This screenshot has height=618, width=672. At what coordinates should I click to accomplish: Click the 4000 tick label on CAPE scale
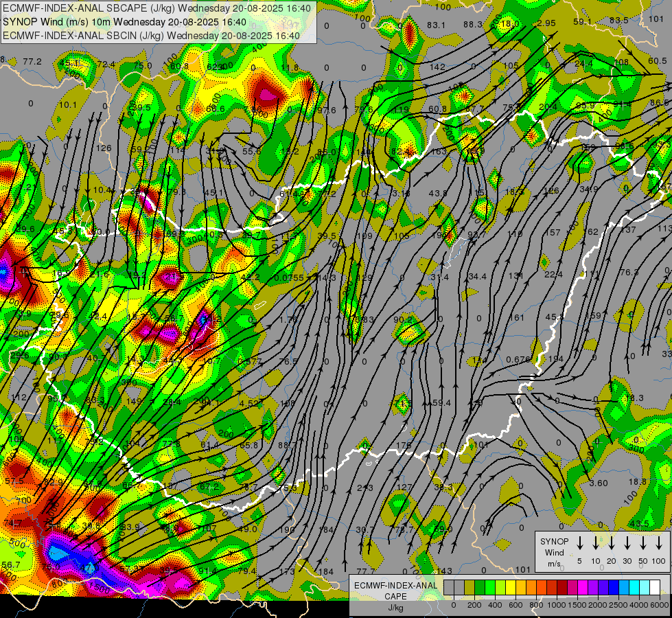639,605
